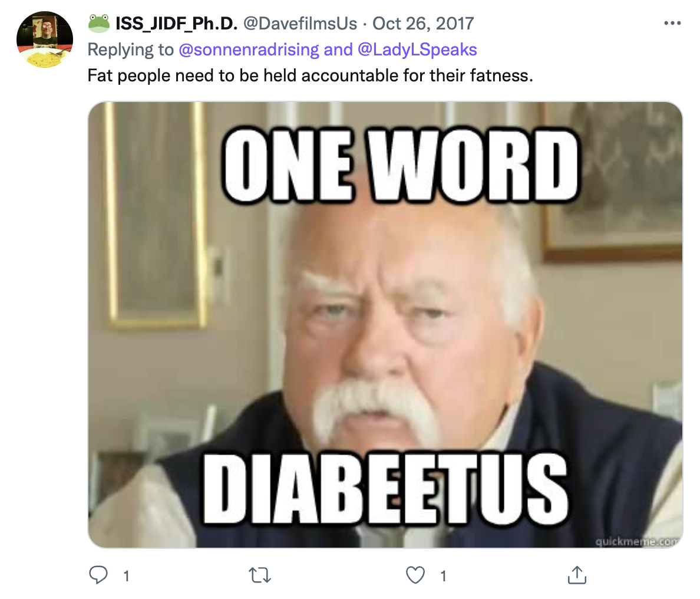Viewport: 700px width, 599px height.
Task: Open the ISS_JIDF_Ph.D. display name
Action: pyautogui.click(x=176, y=24)
